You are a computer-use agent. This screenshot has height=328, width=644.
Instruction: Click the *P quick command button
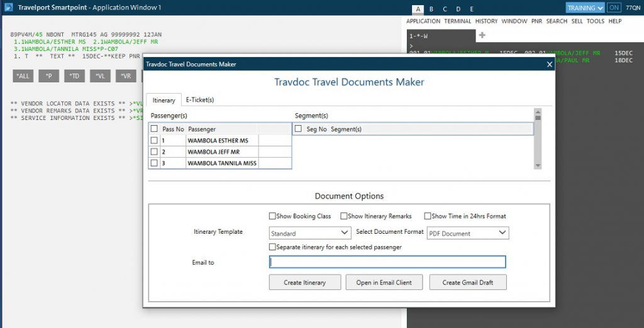coord(49,76)
